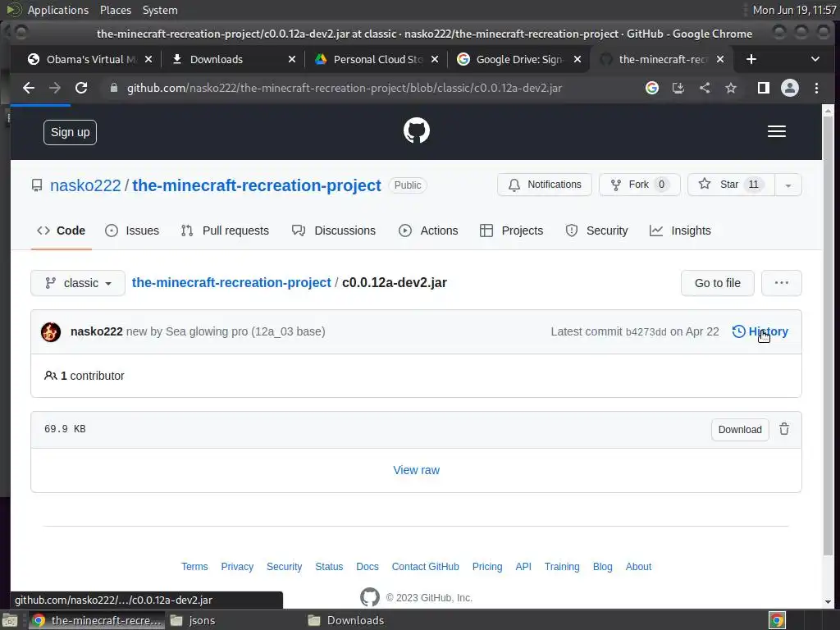Open the Places menu in top panel
840x630 pixels.
[115, 10]
